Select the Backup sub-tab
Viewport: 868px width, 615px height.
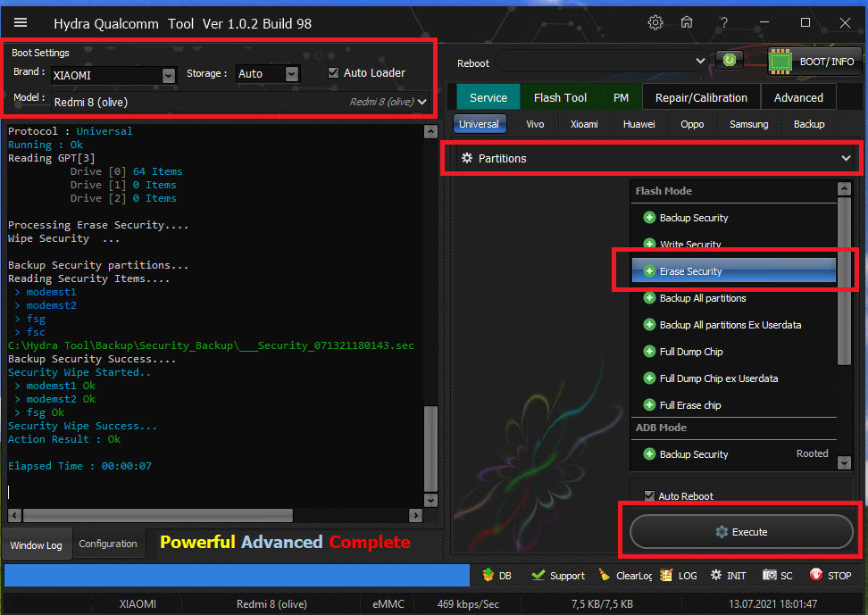[x=809, y=124]
